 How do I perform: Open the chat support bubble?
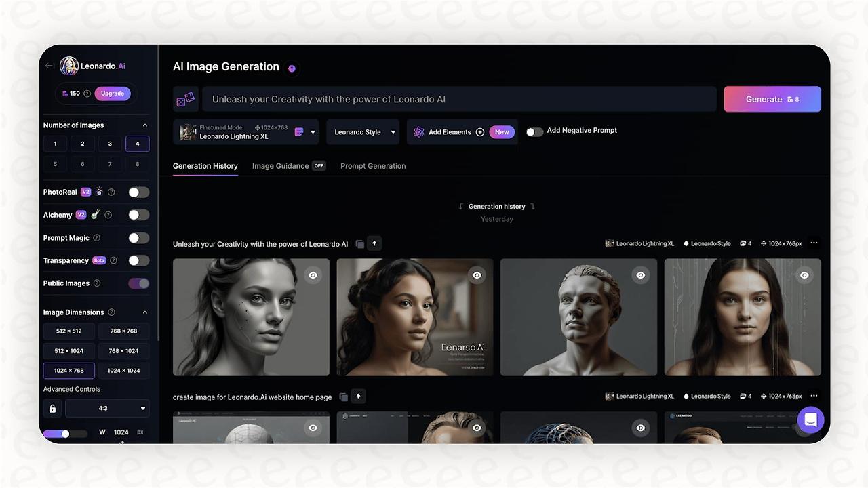pos(810,420)
